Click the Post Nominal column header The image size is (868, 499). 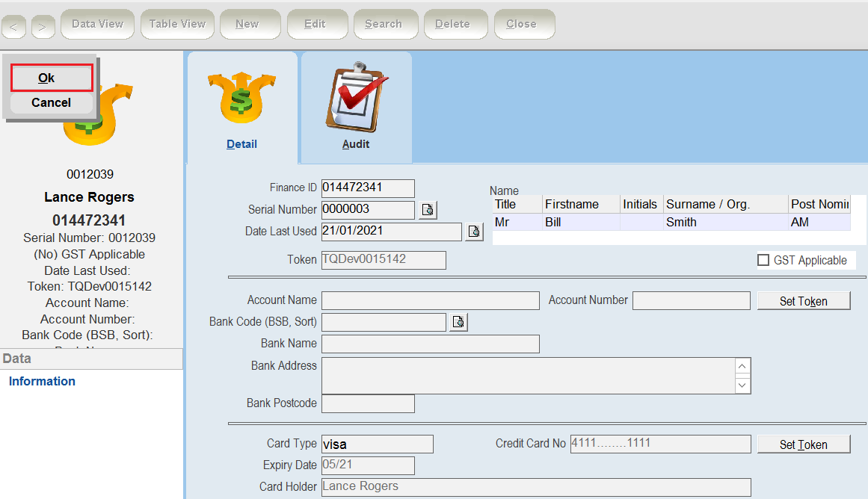[x=819, y=204]
